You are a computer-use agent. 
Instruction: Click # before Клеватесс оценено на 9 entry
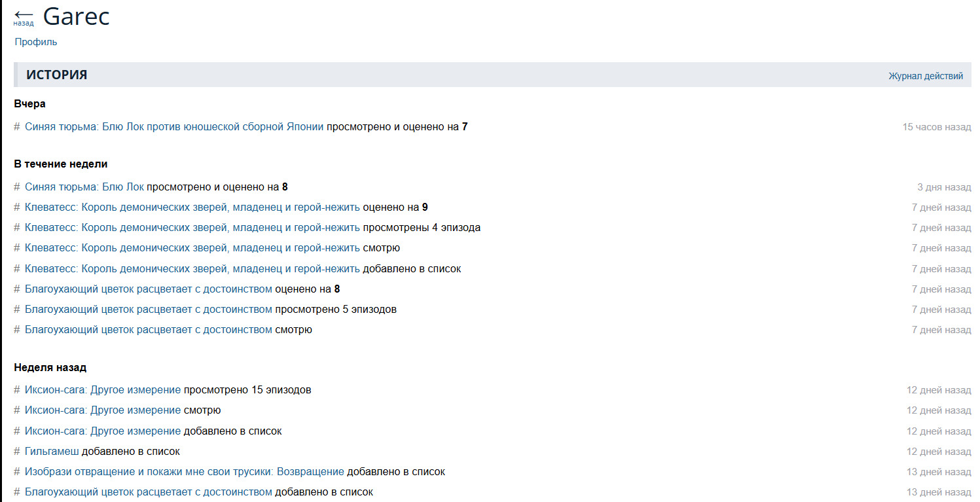17,207
